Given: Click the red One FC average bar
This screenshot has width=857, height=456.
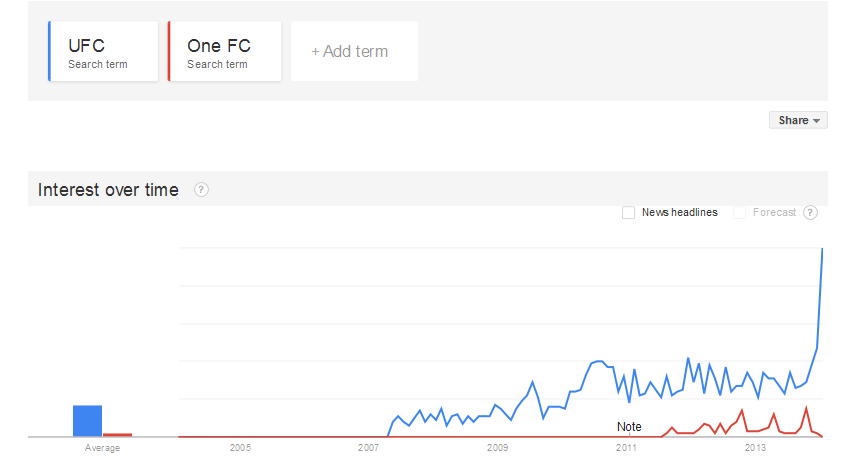Looking at the screenshot, I should click(x=118, y=435).
